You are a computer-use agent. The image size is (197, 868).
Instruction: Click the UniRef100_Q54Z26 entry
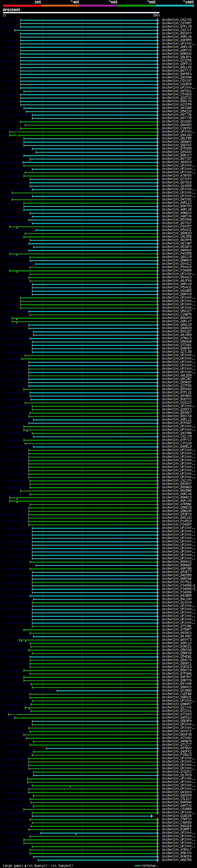[x=177, y=111]
